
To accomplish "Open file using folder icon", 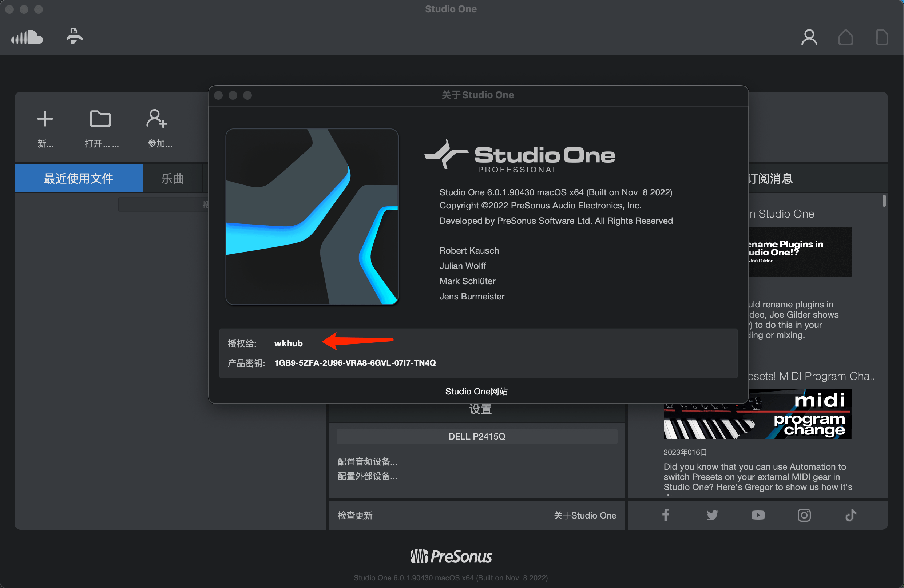I will coord(100,119).
